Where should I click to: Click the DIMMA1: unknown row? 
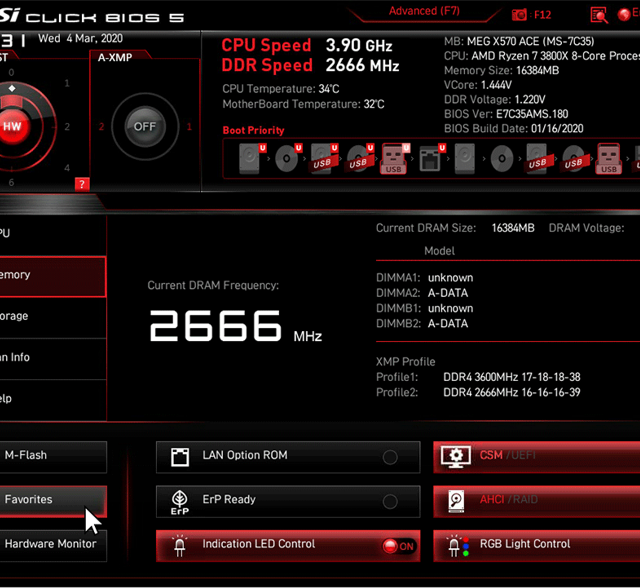tap(424, 278)
